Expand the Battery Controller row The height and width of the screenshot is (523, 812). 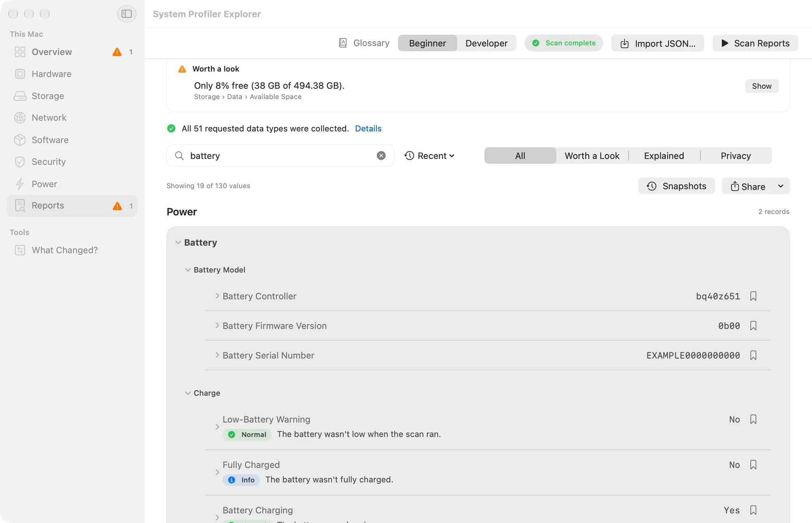[x=217, y=296]
